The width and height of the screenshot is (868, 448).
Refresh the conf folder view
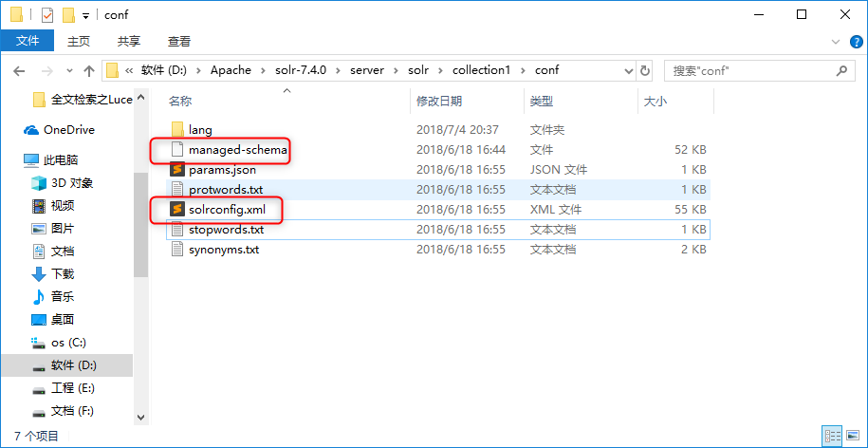point(644,71)
